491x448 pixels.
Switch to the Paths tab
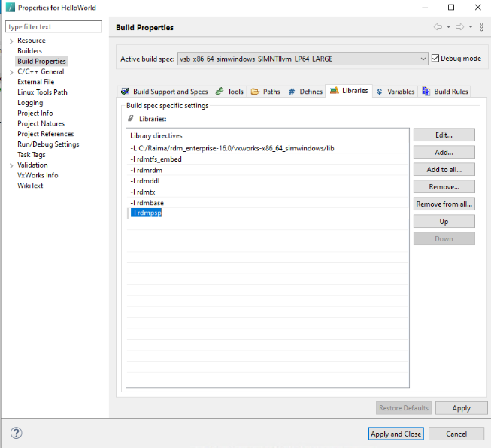coord(265,92)
